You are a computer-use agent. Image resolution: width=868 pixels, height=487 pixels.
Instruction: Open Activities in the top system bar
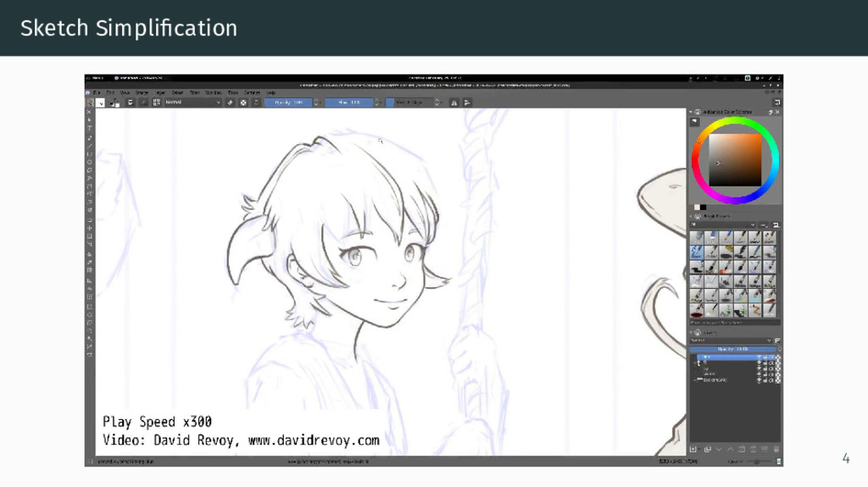[x=97, y=78]
